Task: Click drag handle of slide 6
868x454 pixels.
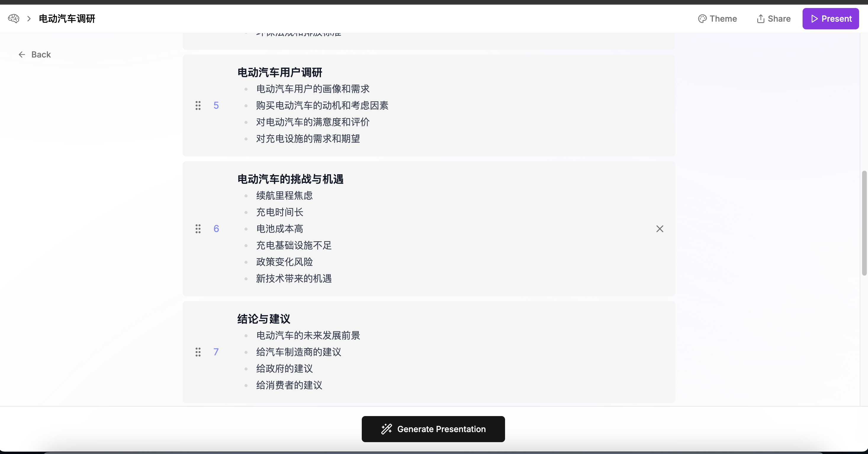Action: [x=198, y=229]
